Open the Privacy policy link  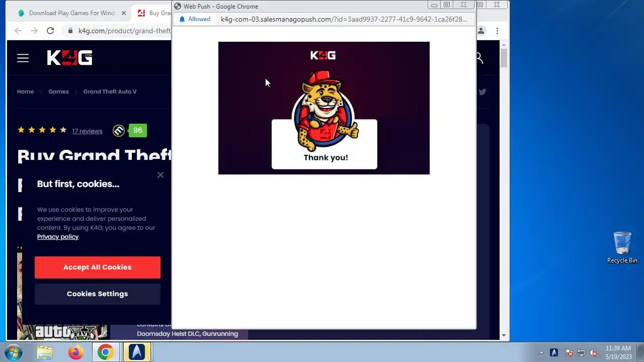(x=58, y=237)
